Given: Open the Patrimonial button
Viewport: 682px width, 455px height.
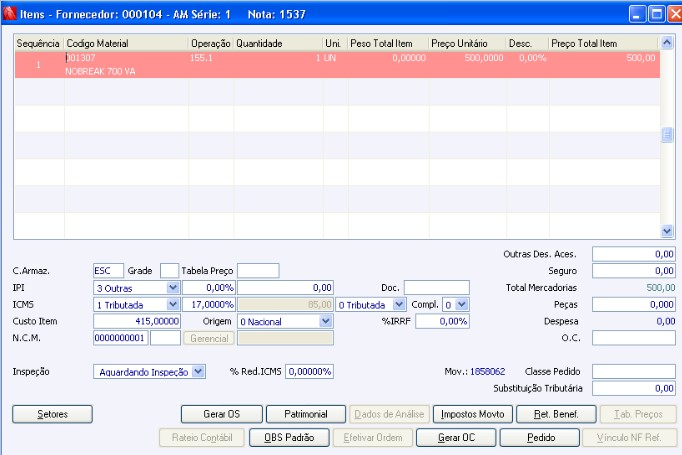Looking at the screenshot, I should 306,414.
